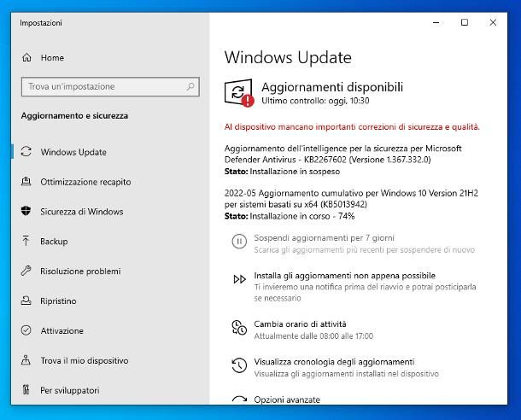The height and width of the screenshot is (420, 521).
Task: Click the Aggiornamento e sicurezza heading
Action: 74,115
